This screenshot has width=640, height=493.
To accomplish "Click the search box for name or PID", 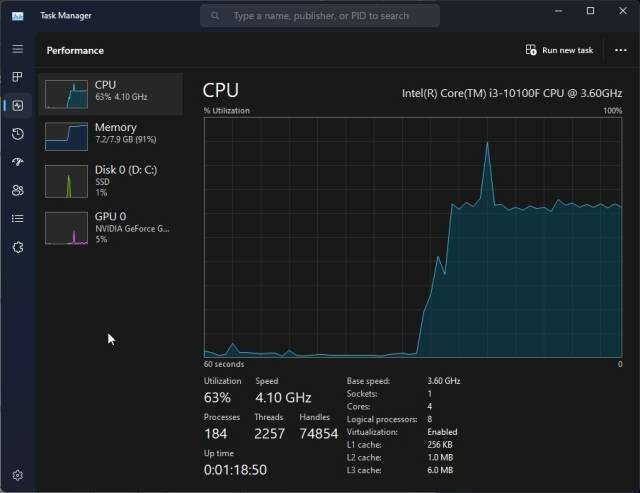I will tap(320, 16).
